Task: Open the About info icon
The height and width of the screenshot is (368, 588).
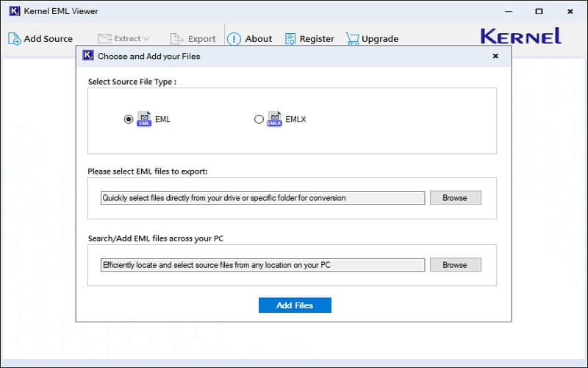Action: tap(234, 39)
